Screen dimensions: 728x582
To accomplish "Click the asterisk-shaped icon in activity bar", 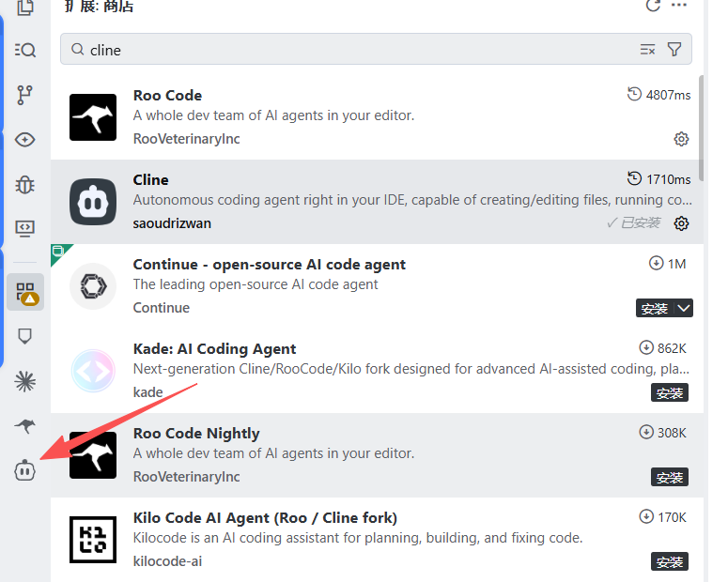I will tap(25, 381).
